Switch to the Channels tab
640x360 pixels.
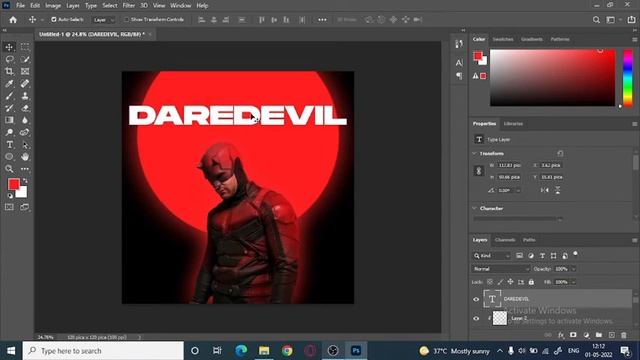504,240
